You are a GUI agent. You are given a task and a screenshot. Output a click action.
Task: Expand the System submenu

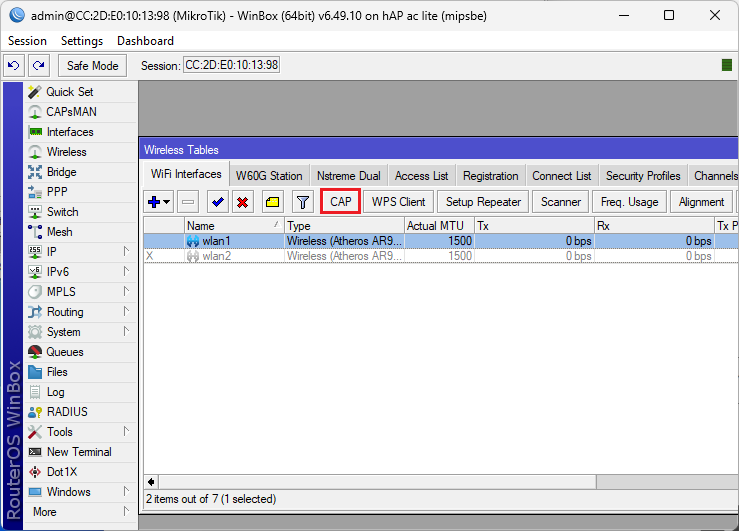coord(126,332)
